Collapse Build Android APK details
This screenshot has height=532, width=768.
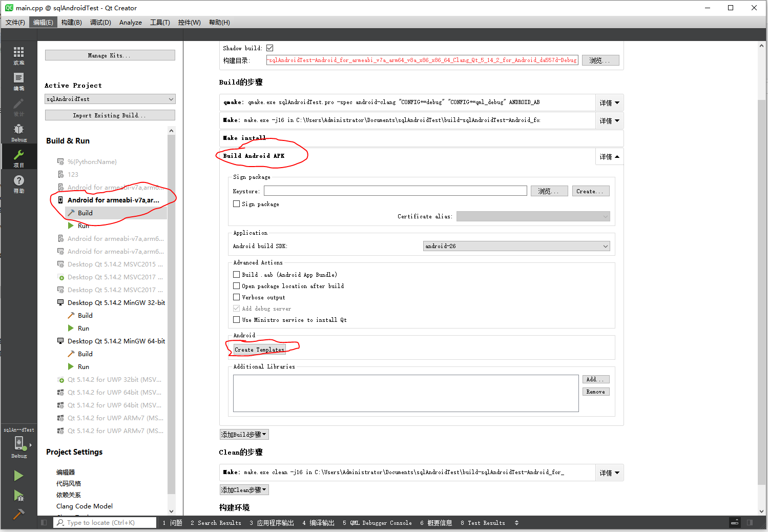point(610,156)
